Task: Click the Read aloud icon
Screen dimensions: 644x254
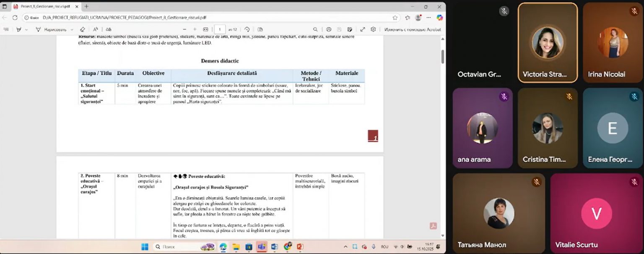Action: (96, 29)
